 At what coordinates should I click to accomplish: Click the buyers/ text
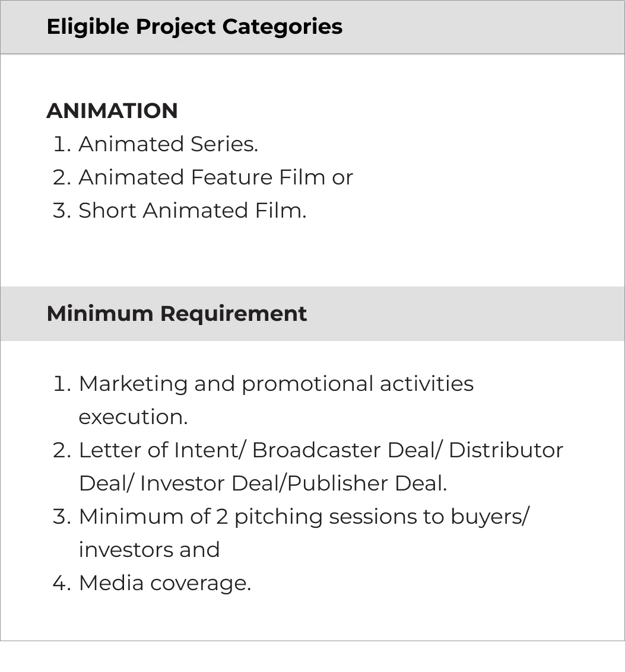coord(490,517)
